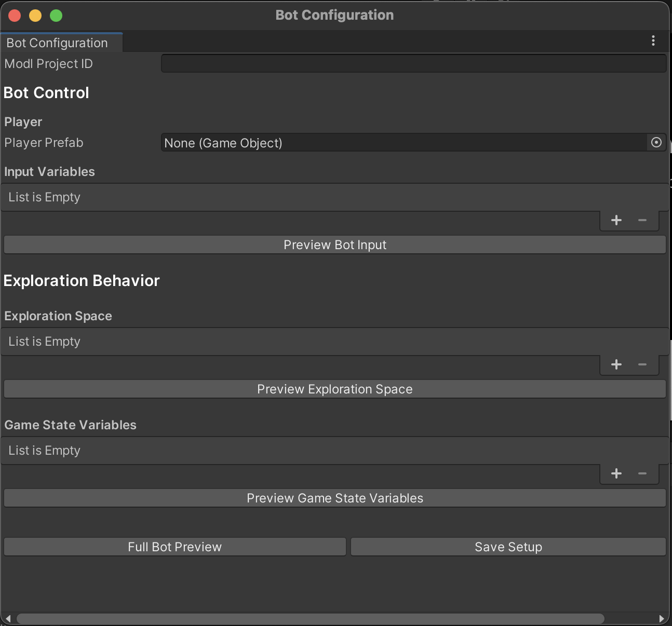Remove an entry from Input Variables list
The image size is (672, 626).
(642, 221)
